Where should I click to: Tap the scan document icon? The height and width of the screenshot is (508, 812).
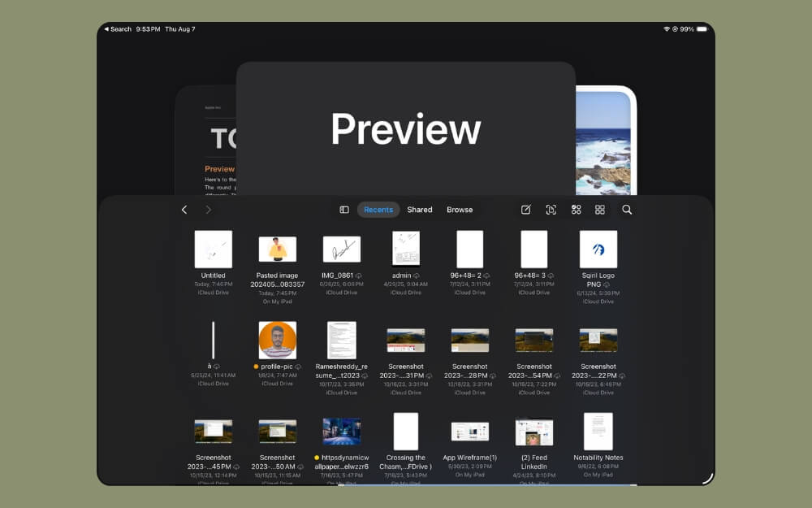[551, 210]
